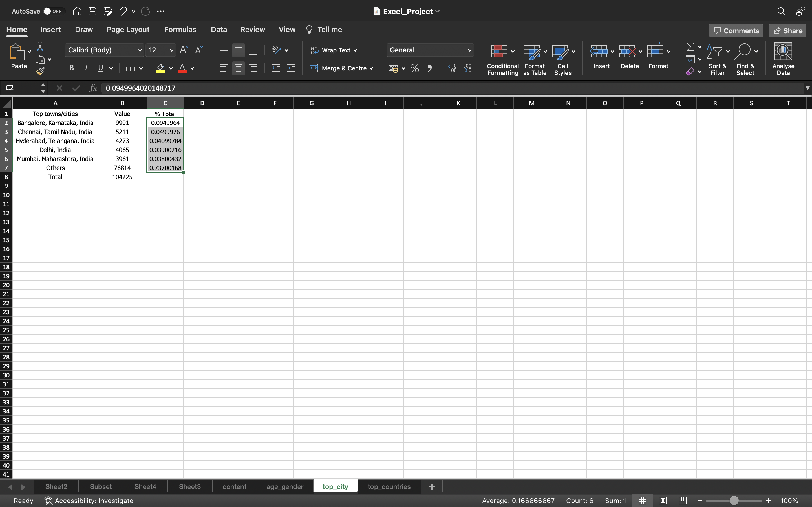Switch to the top_countries tab
The width and height of the screenshot is (812, 507).
389,486
